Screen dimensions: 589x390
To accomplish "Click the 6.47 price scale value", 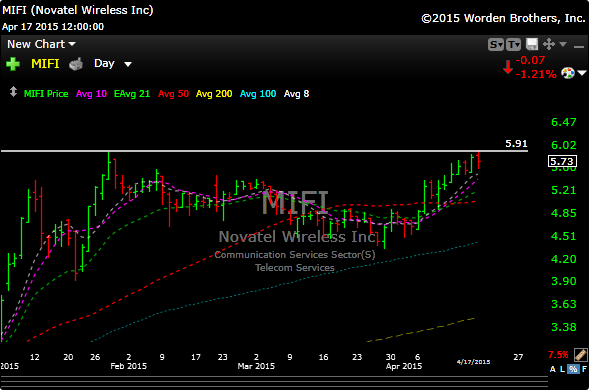I will (x=563, y=122).
